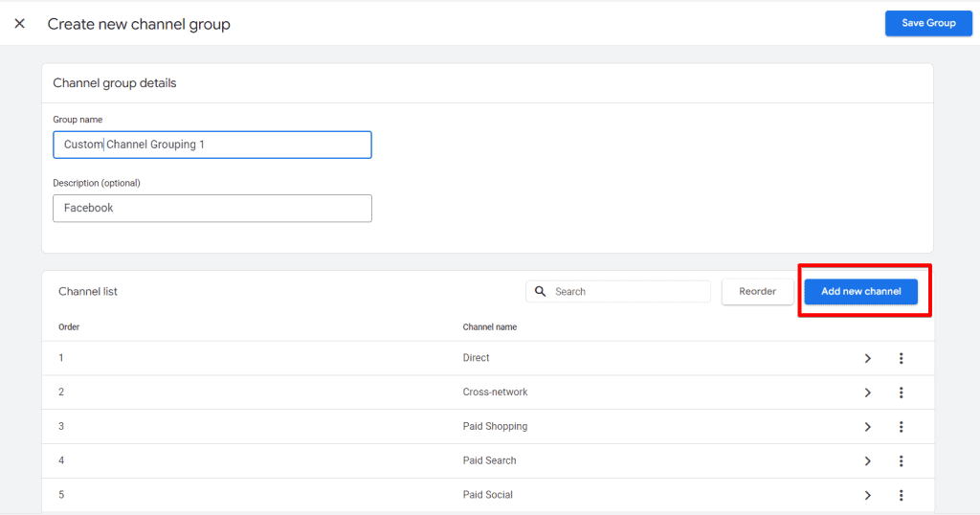Click into the channel list Search box
The image size is (980, 515).
tap(627, 292)
